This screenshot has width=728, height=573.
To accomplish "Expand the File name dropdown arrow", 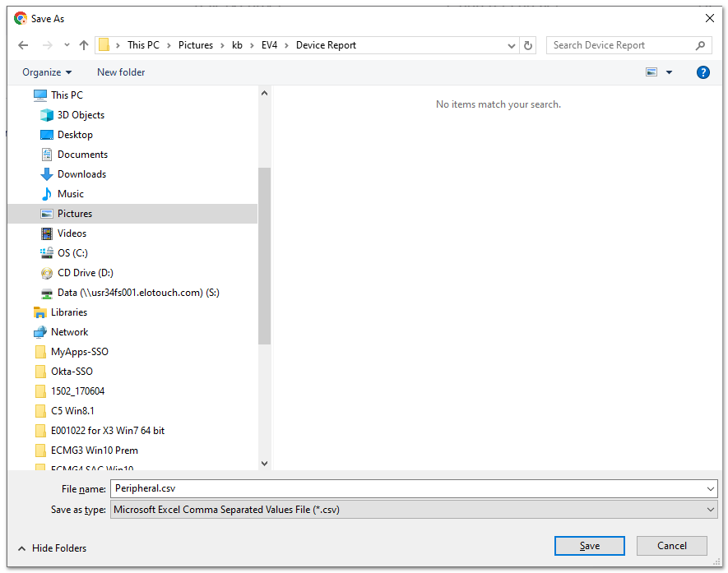I will (x=711, y=489).
